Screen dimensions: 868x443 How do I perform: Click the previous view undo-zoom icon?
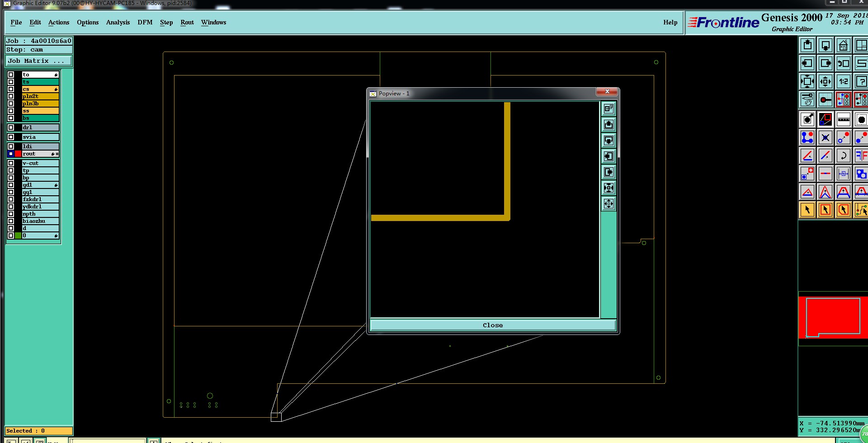(x=844, y=63)
